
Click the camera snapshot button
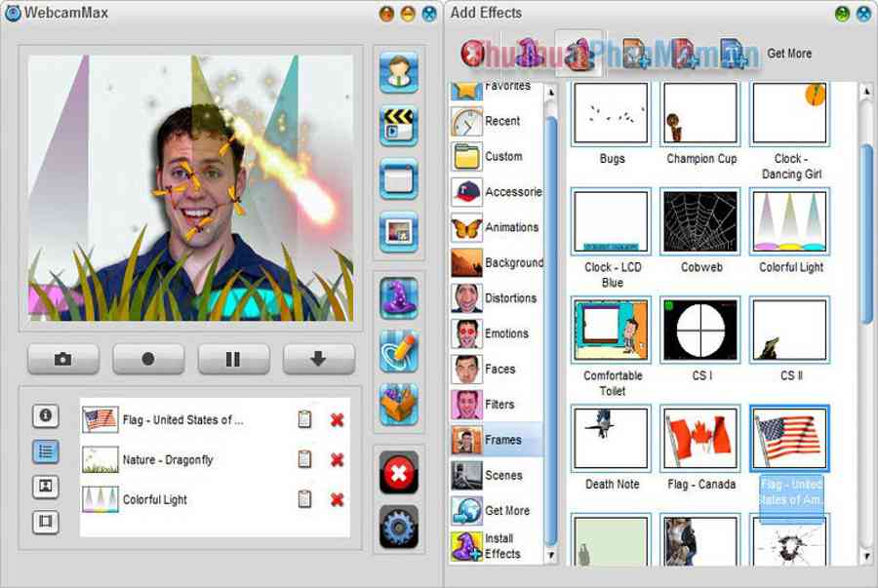pos(63,359)
